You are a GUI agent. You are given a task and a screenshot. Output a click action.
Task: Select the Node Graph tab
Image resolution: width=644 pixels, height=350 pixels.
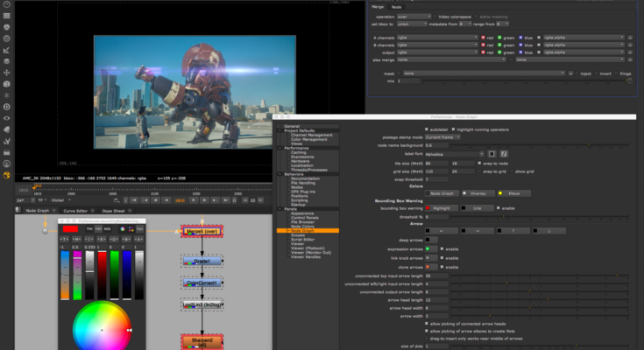(38, 211)
